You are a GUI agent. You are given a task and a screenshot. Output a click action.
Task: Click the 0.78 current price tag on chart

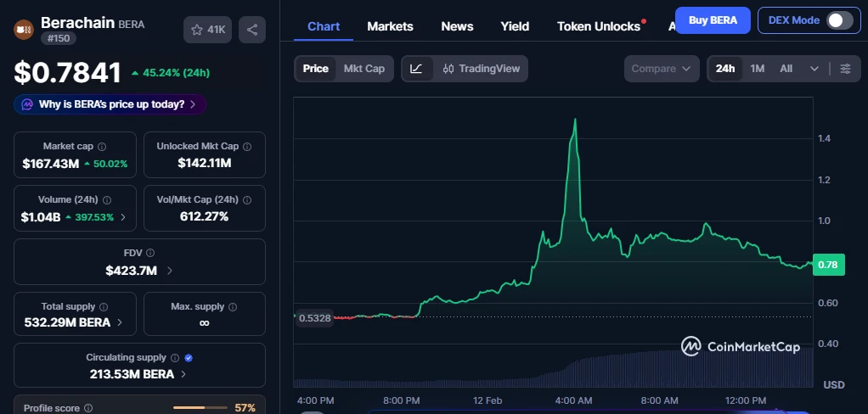pyautogui.click(x=829, y=265)
